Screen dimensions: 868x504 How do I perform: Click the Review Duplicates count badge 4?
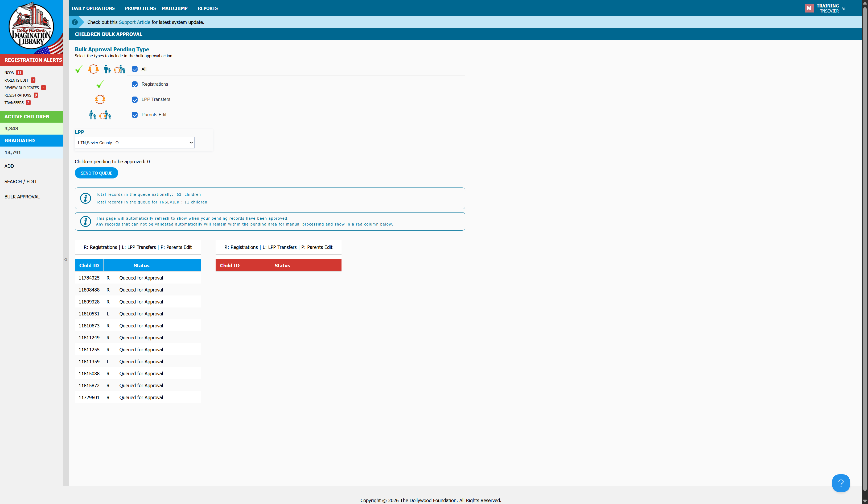[43, 88]
